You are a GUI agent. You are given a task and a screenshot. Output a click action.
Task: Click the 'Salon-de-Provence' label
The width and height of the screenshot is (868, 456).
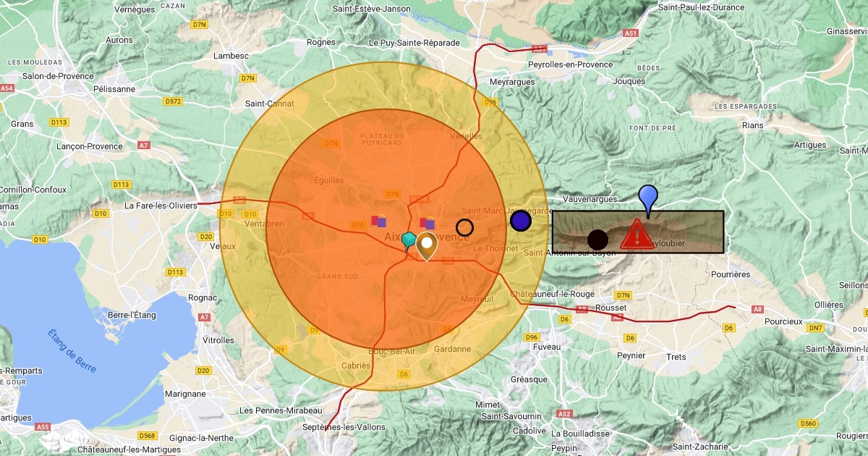[58, 76]
